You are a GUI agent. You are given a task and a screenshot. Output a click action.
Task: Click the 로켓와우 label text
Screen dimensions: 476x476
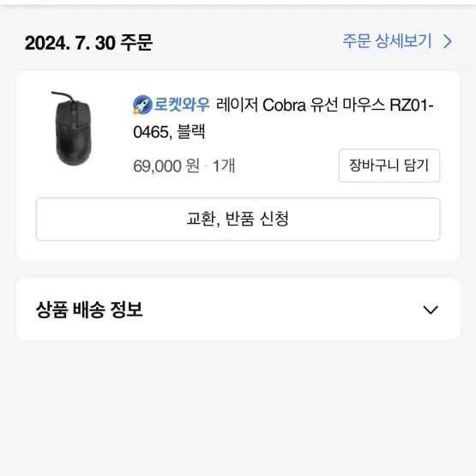182,105
